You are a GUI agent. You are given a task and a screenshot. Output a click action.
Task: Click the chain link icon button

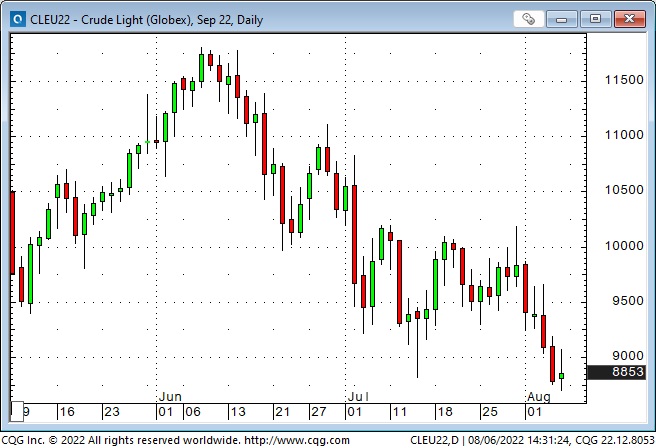coord(529,19)
